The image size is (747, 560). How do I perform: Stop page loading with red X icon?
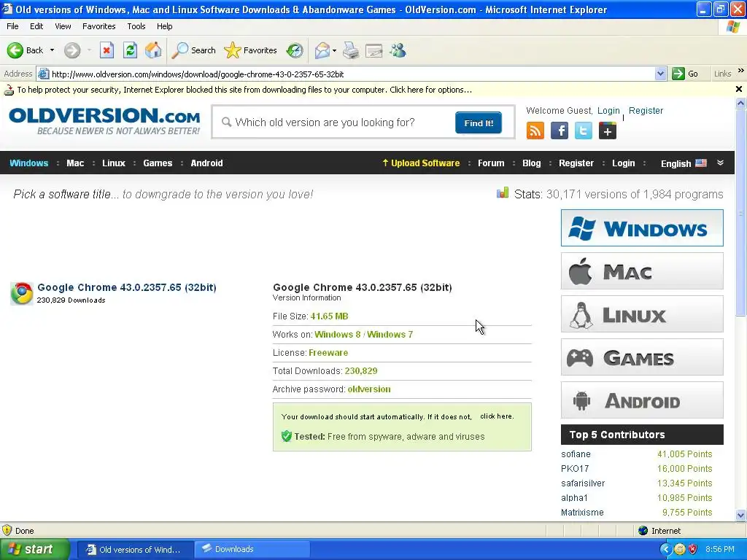pos(107,50)
